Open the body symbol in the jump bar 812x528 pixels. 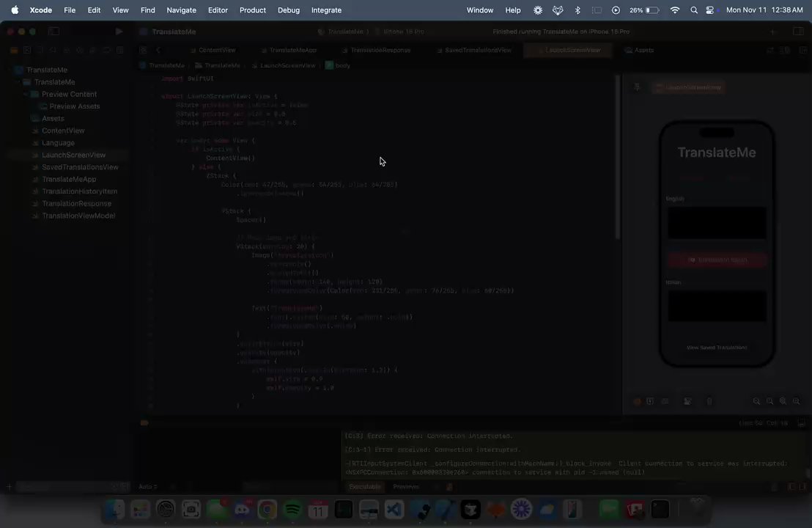point(338,66)
